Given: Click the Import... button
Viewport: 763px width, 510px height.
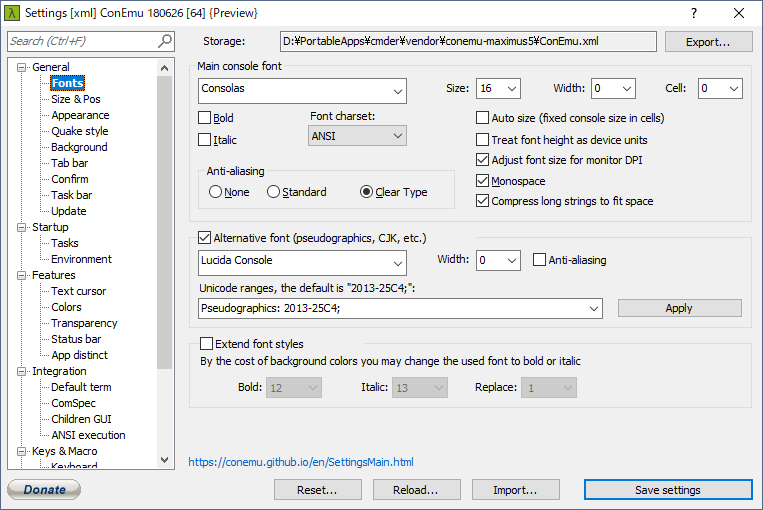Looking at the screenshot, I should [515, 490].
